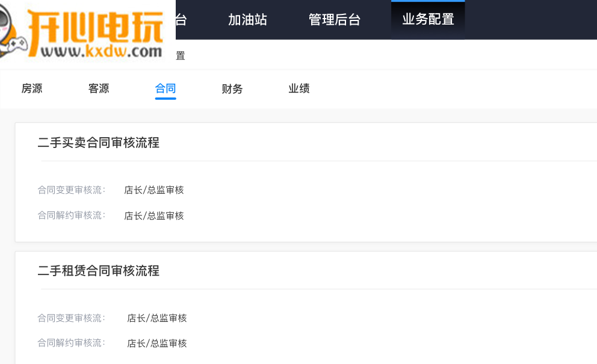
Task: Select the 合同 tab
Action: (x=165, y=88)
